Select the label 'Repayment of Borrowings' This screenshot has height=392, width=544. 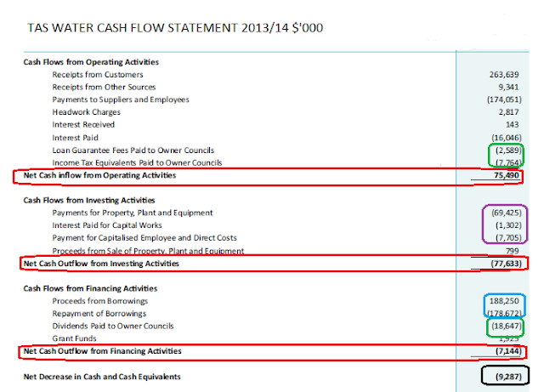(x=99, y=314)
